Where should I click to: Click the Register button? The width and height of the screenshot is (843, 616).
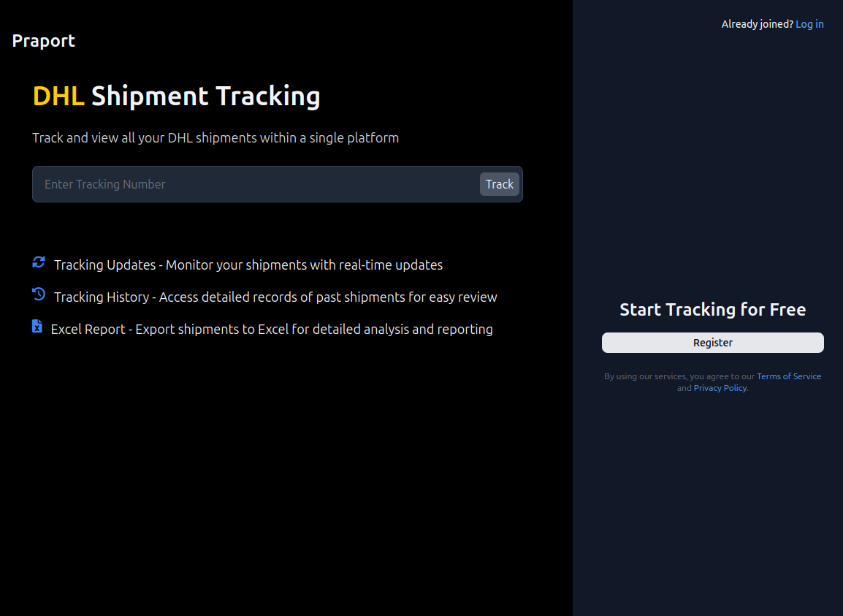point(712,342)
